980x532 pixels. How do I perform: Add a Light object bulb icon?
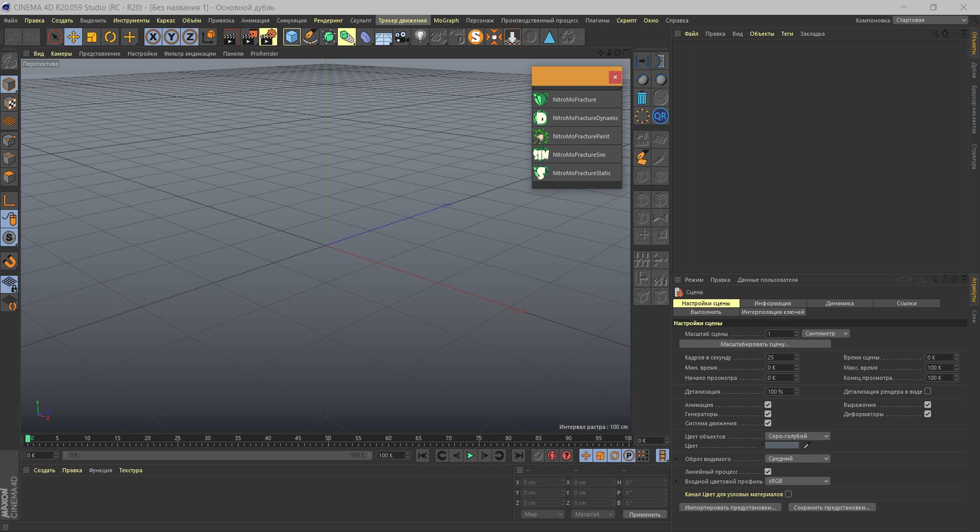[x=421, y=37]
